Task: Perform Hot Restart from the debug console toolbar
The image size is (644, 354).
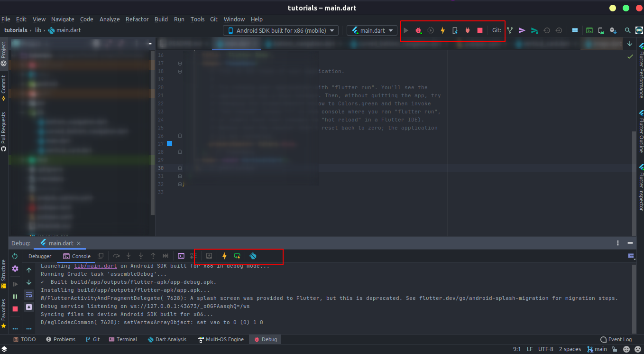Action: point(237,256)
